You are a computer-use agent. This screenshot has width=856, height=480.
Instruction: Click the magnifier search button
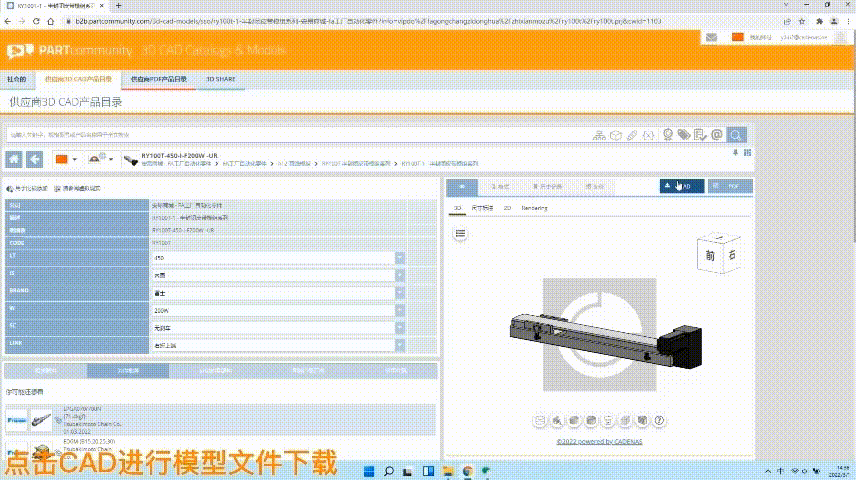click(736, 135)
